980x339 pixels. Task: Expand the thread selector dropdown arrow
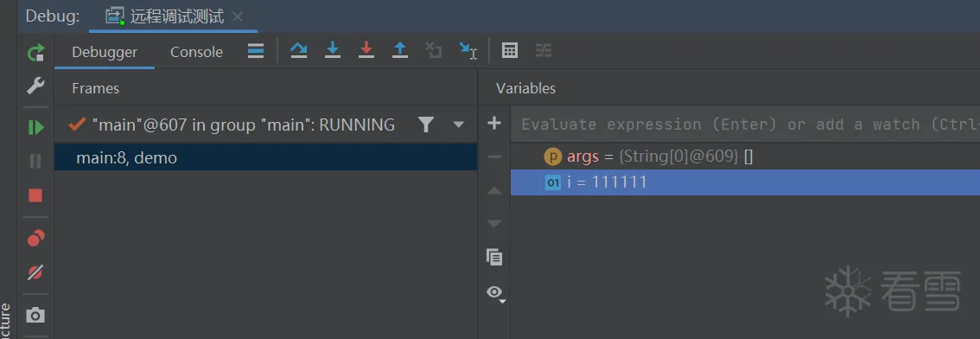(x=459, y=125)
